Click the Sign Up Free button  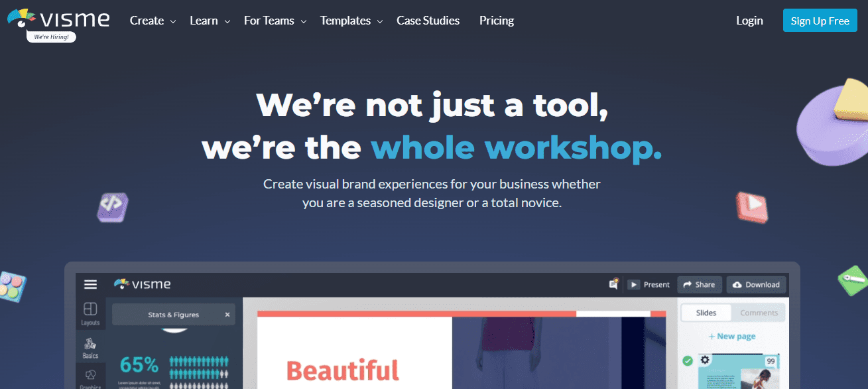click(x=820, y=21)
